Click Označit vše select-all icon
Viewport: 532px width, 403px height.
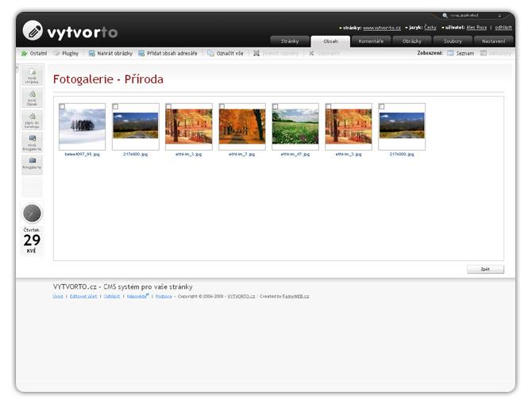[210, 53]
